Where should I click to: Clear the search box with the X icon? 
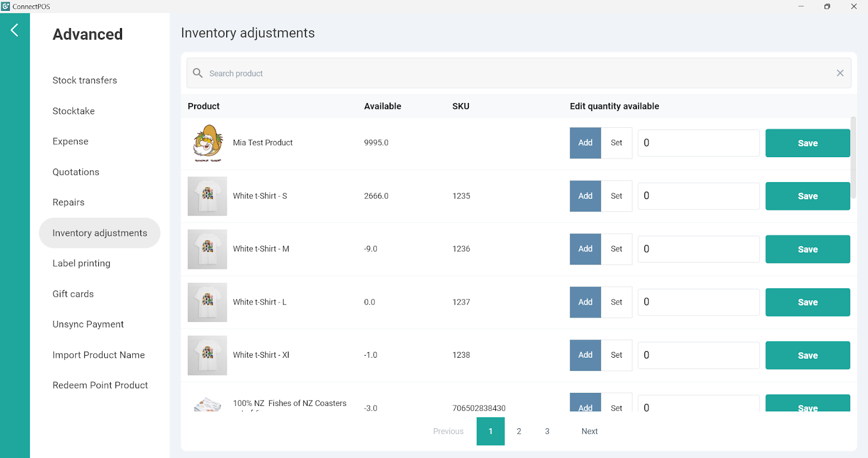[x=840, y=73]
